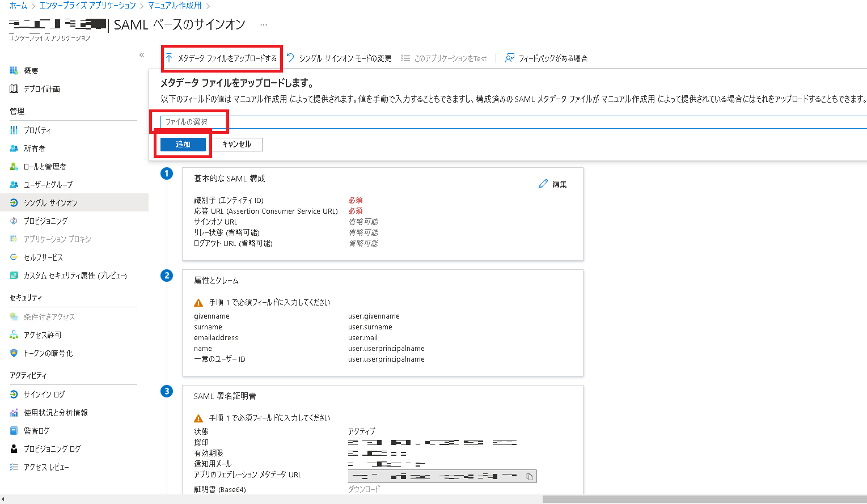Click the エンタープライズ アプリケーション breadcrumb link
Image resolution: width=867 pixels, height=504 pixels.
87,6
